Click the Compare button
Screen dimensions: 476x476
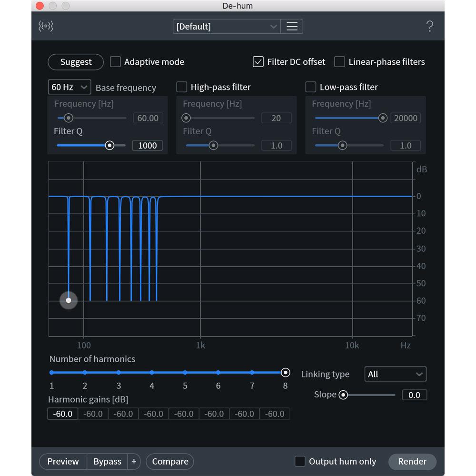tap(169, 461)
